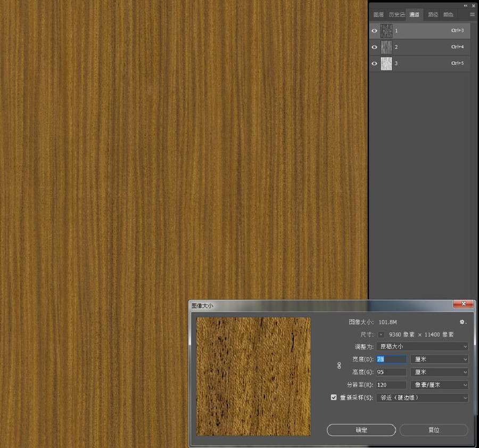This screenshot has height=448, width=479.
Task: Switch to the 颜色 tab
Action: pyautogui.click(x=448, y=15)
